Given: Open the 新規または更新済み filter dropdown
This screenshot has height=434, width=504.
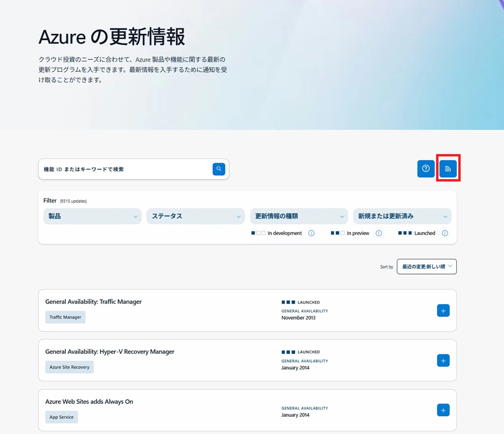Looking at the screenshot, I should 403,216.
